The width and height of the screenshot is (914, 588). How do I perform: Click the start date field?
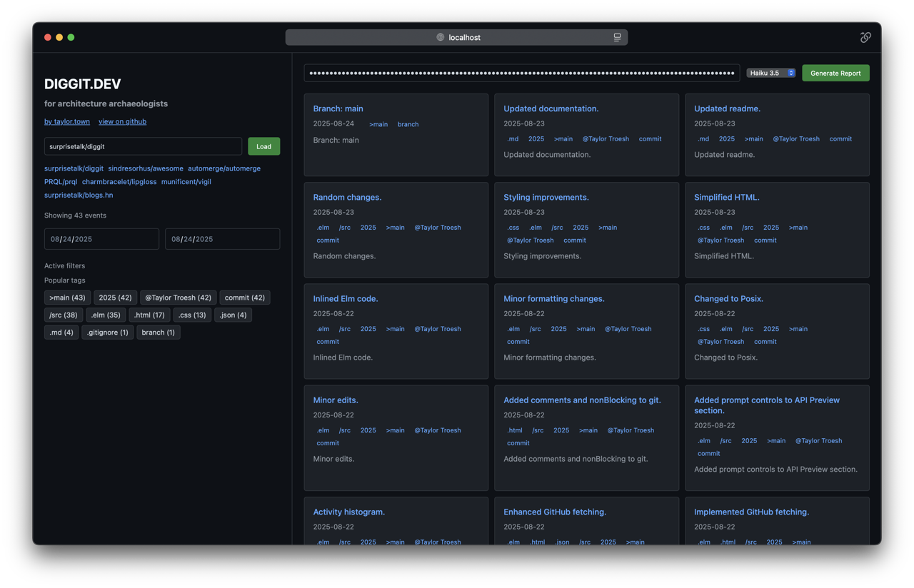click(101, 239)
